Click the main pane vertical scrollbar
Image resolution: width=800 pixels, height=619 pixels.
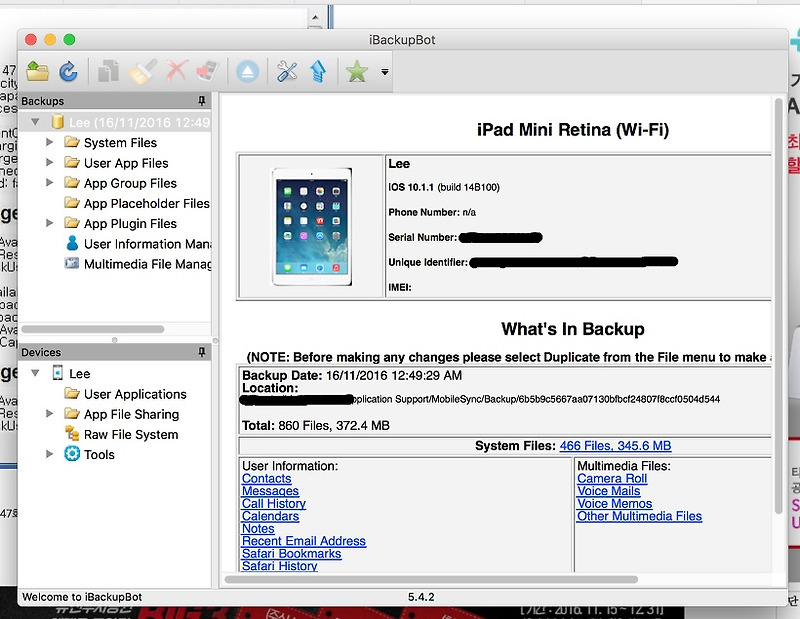[778, 306]
